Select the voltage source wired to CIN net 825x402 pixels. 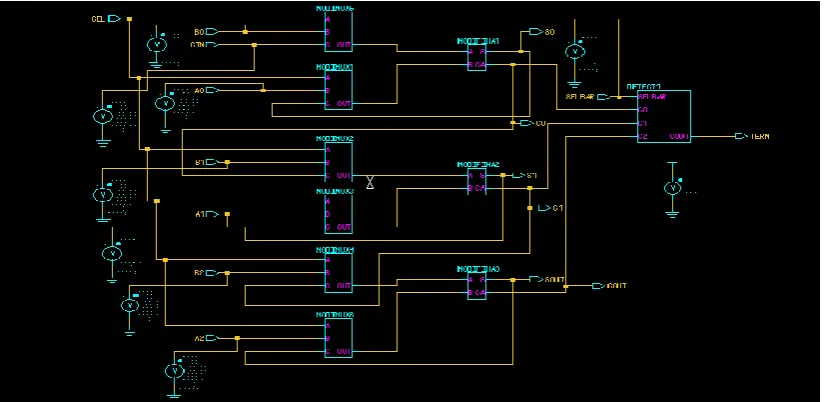point(103,116)
